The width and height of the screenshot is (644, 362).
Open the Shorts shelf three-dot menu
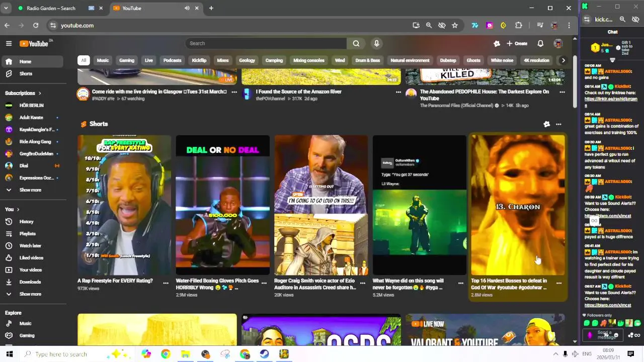click(x=558, y=124)
